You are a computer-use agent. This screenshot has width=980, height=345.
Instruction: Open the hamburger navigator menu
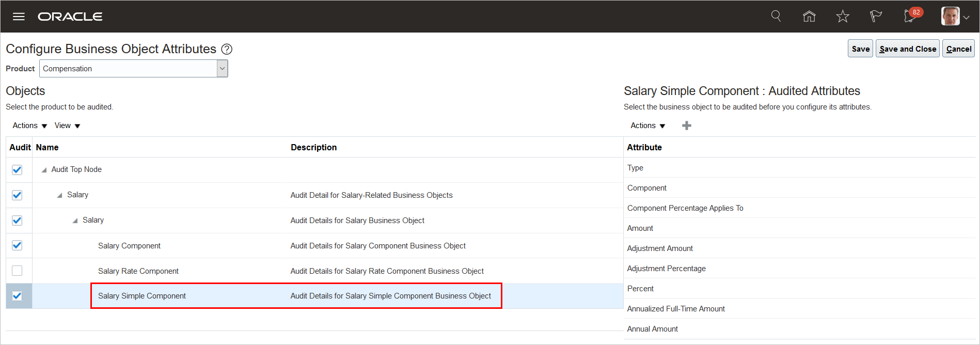19,17
